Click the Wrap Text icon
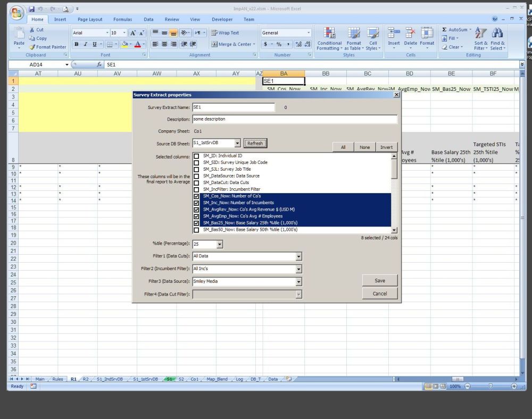 [x=214, y=32]
